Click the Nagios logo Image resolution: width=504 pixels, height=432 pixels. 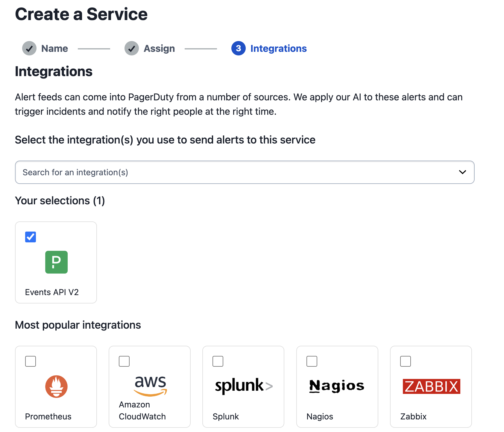[x=337, y=386]
